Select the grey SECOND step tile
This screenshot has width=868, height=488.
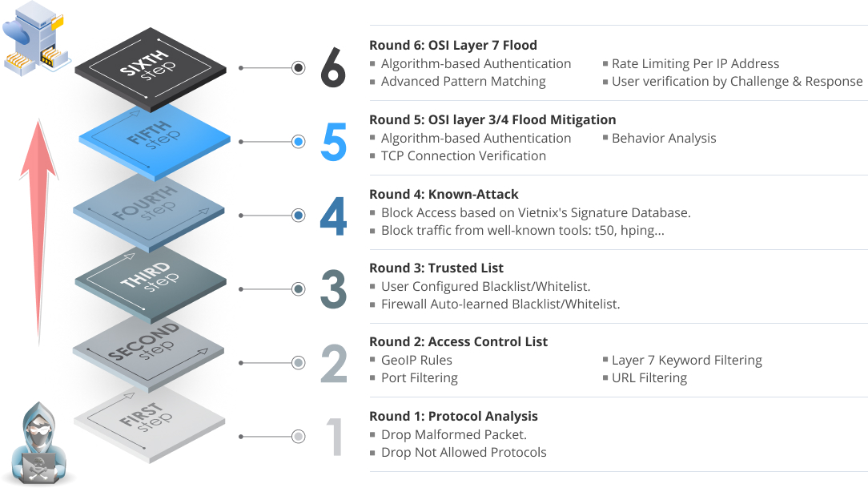pos(148,354)
